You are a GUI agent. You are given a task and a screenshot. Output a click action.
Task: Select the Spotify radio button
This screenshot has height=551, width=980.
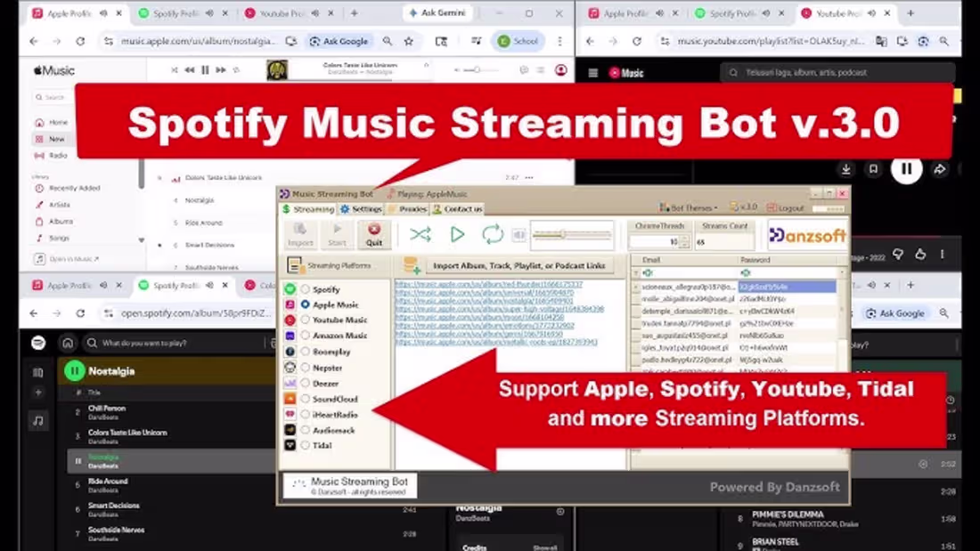(x=305, y=289)
